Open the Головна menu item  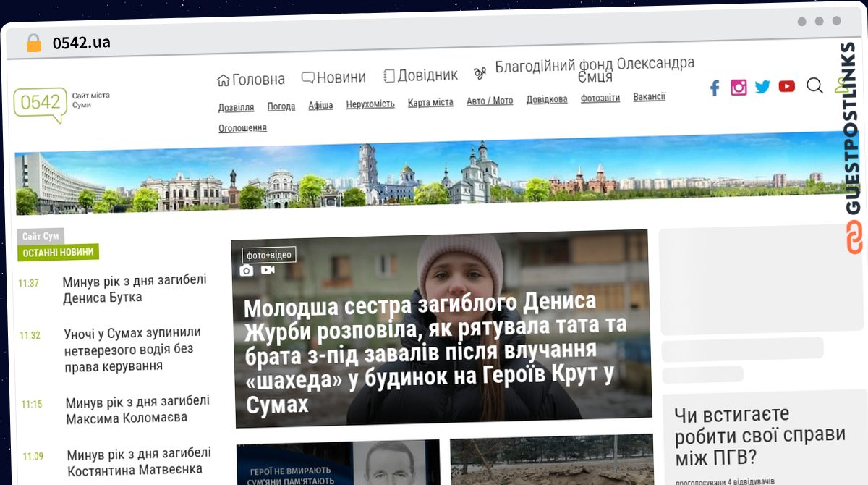click(x=251, y=79)
